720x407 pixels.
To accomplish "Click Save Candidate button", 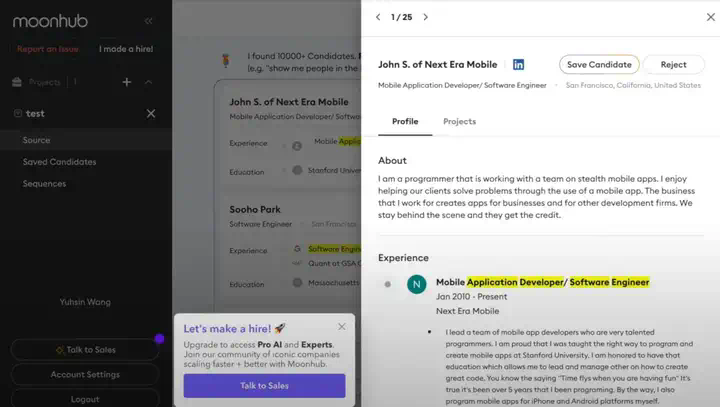I will [599, 65].
